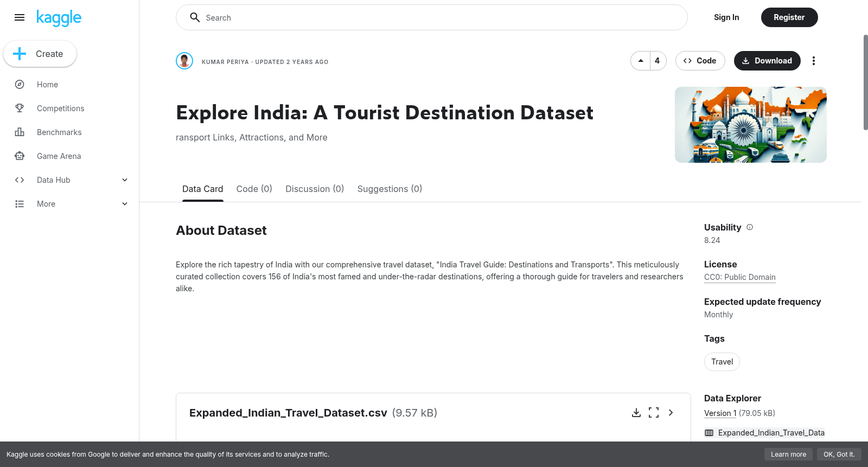Select the Data Card tab

point(203,189)
